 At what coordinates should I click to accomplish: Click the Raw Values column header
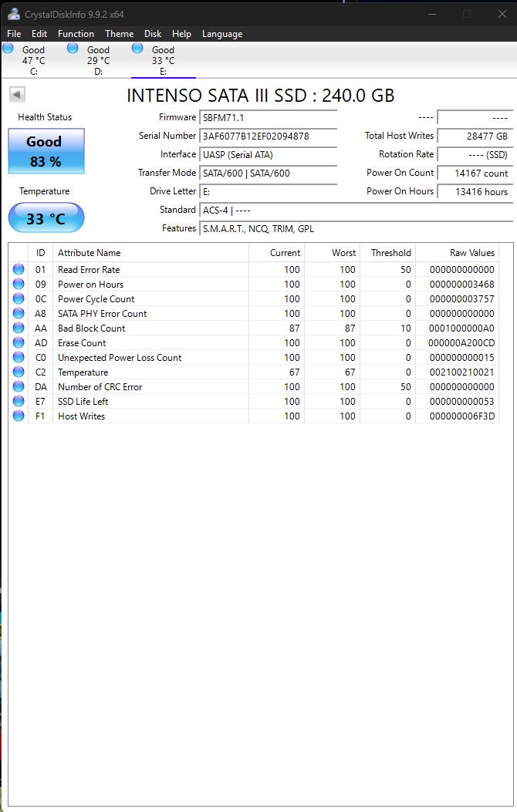coord(457,253)
